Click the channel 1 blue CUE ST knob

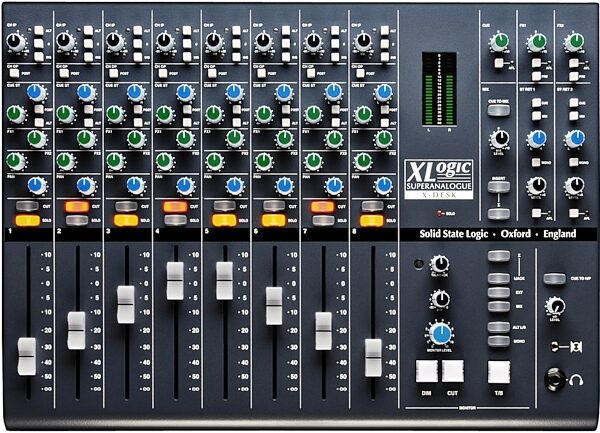tap(36, 93)
